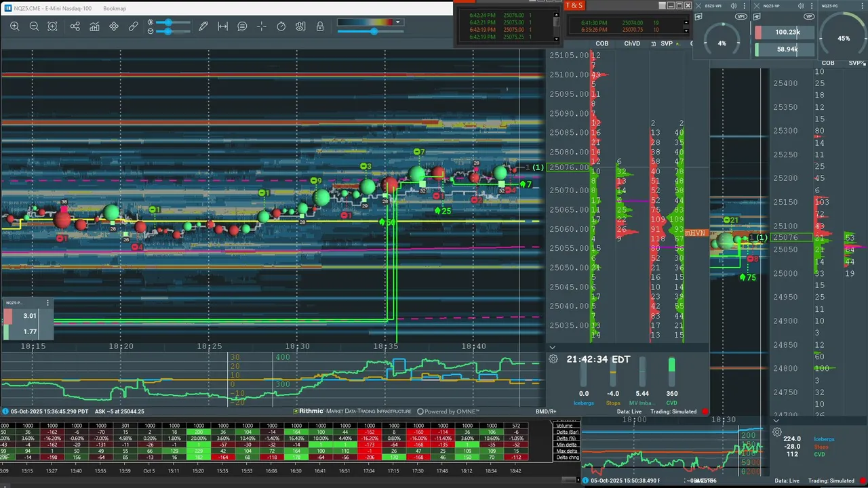Click the green CVD label under 360
Viewport: 868px width, 488px height.
click(671, 403)
